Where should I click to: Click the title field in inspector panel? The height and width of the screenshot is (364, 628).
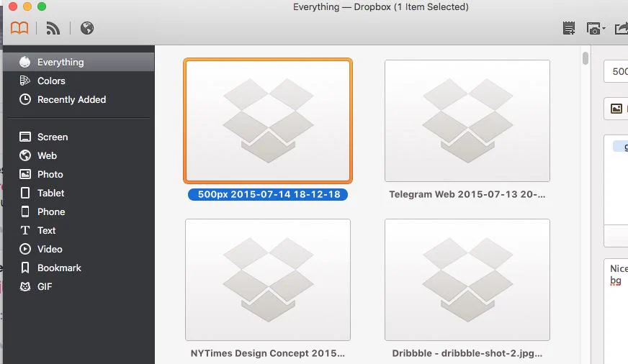click(x=616, y=72)
